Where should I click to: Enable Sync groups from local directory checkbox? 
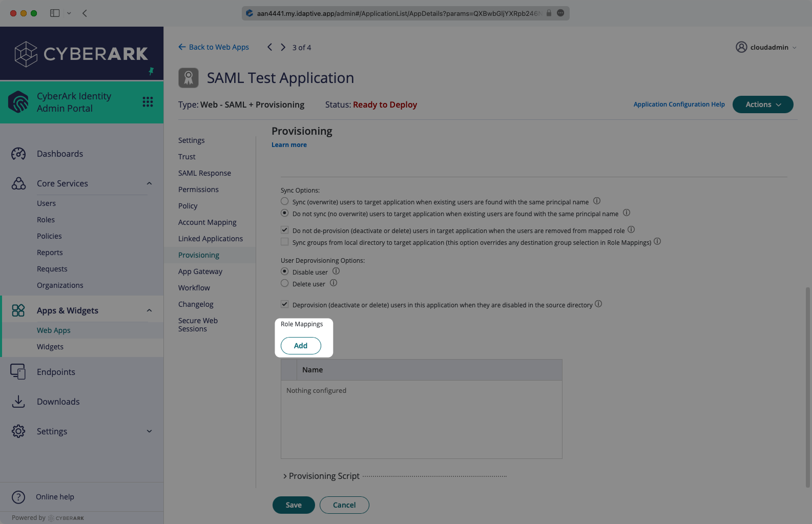(285, 242)
